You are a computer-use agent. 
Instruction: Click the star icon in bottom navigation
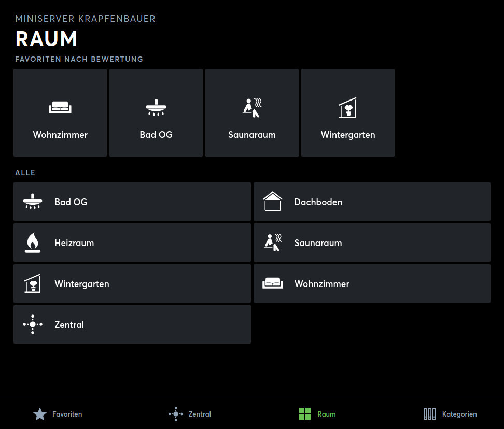pyautogui.click(x=40, y=414)
